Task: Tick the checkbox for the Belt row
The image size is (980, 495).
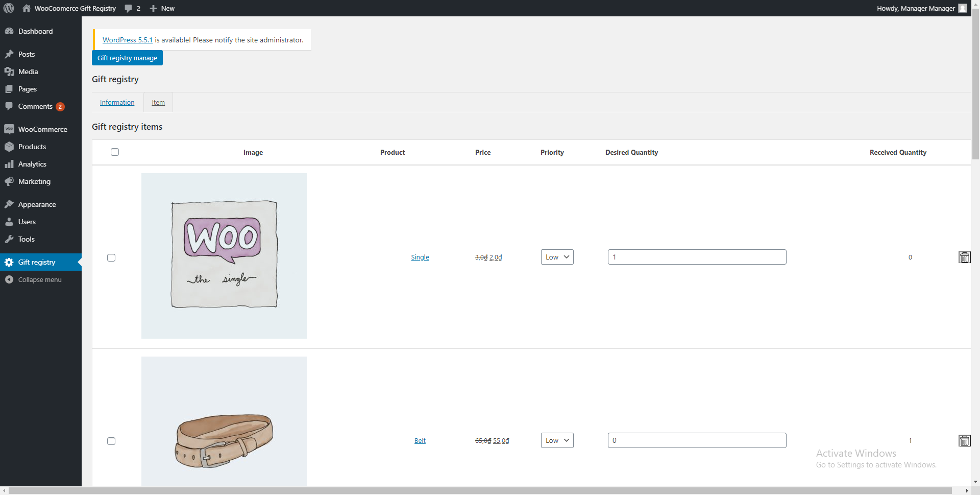Action: [x=111, y=441]
